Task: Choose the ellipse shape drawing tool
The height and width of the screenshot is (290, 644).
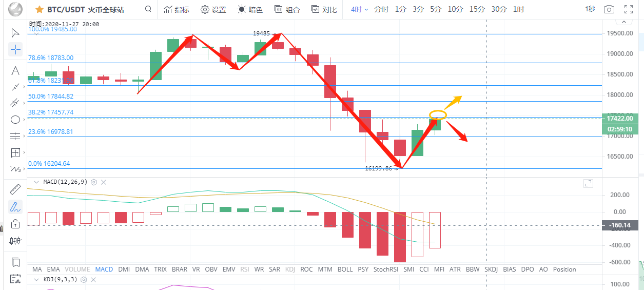Action: click(x=15, y=120)
